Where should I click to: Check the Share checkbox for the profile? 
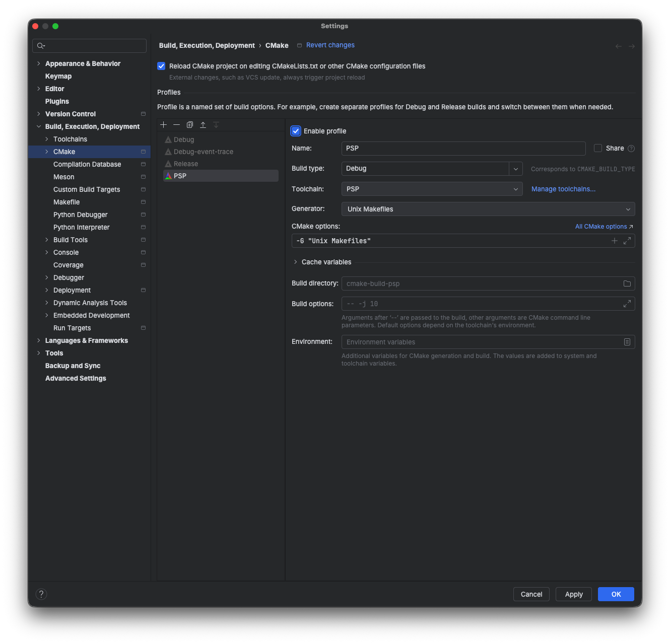pyautogui.click(x=597, y=148)
